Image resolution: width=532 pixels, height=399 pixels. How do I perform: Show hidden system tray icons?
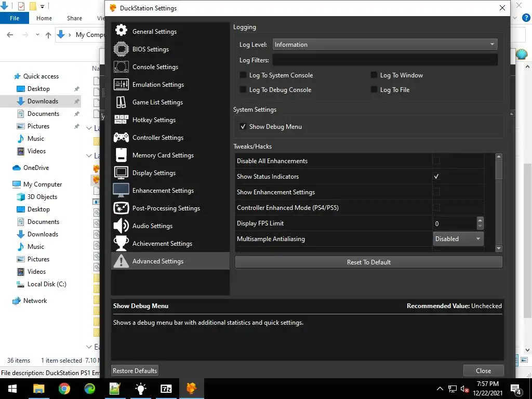[440, 389]
